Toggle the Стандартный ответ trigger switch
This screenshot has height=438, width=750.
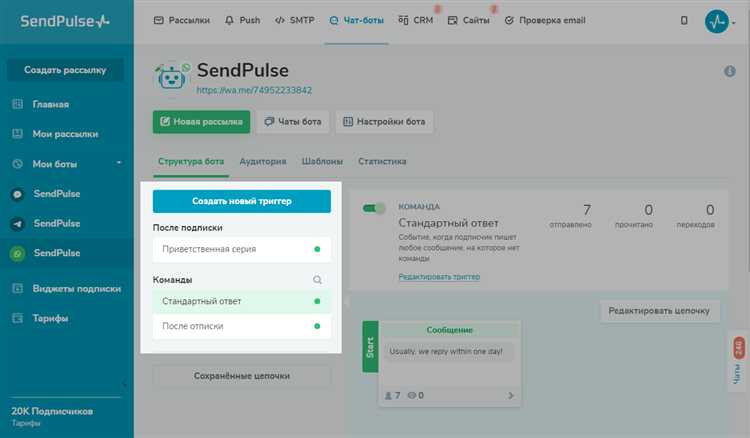click(x=374, y=208)
